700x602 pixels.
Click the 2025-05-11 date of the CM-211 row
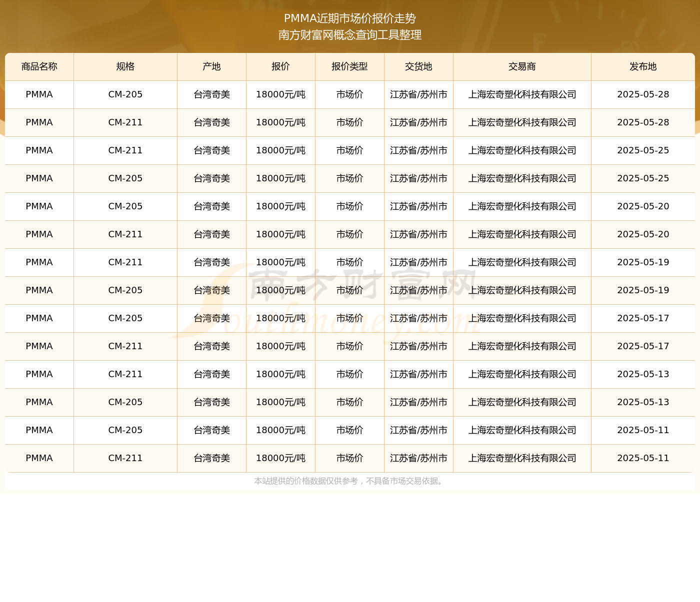tap(643, 458)
